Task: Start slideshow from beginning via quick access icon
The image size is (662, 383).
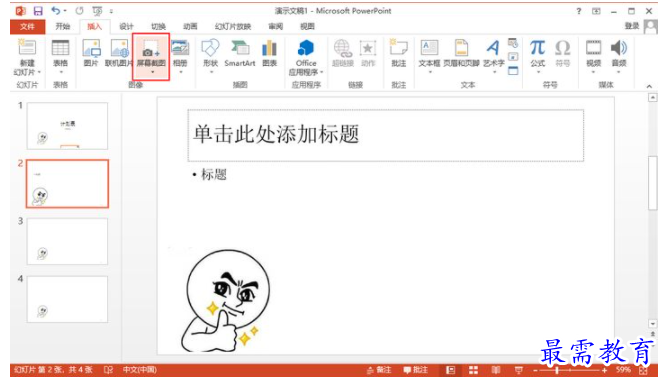Action: [98, 11]
